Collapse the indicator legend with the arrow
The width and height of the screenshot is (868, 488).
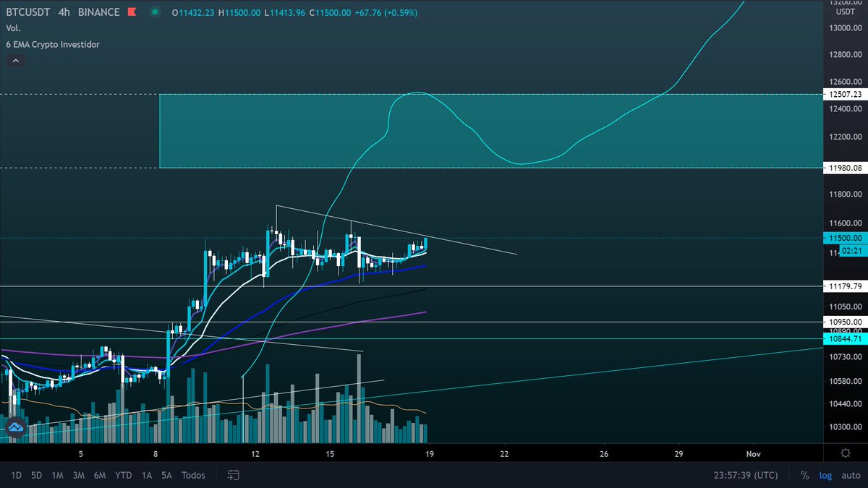pyautogui.click(x=15, y=61)
